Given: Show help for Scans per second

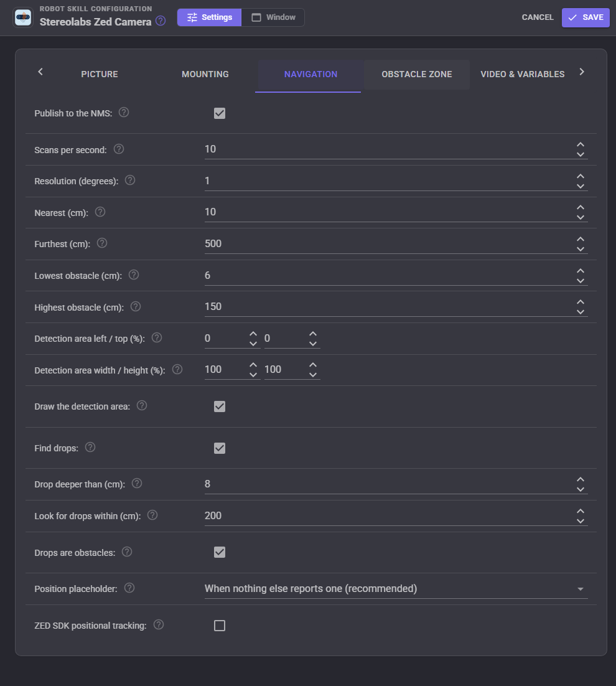Looking at the screenshot, I should 118,149.
